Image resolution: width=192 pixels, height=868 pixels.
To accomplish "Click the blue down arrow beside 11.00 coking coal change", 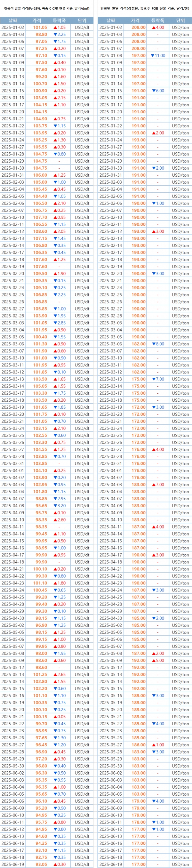I will pyautogui.click(x=152, y=56).
